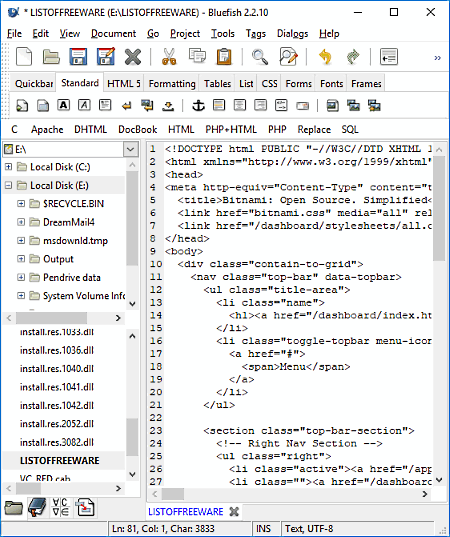
Task: Open the filebrowser panel tab icon
Action: (13, 507)
